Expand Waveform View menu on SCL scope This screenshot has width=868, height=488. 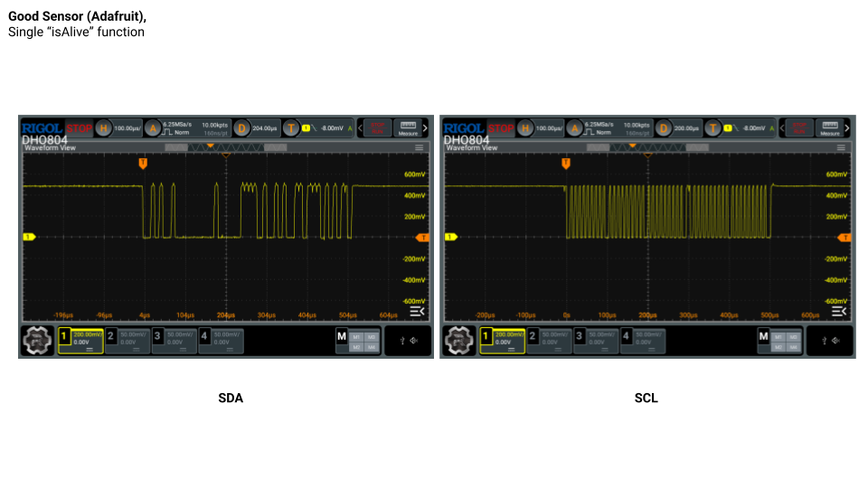pos(841,147)
